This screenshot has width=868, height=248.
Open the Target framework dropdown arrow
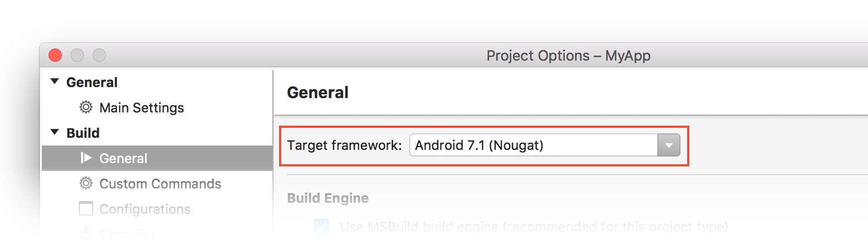(668, 145)
